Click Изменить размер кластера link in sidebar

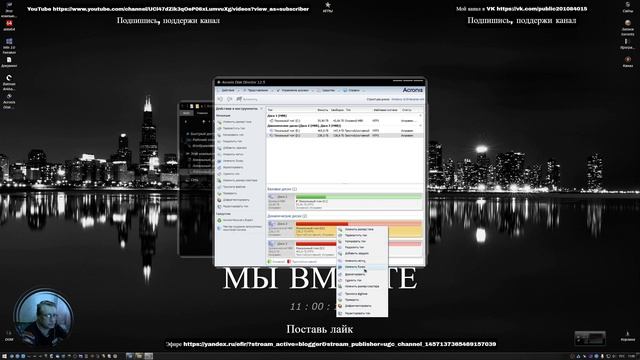click(x=240, y=180)
